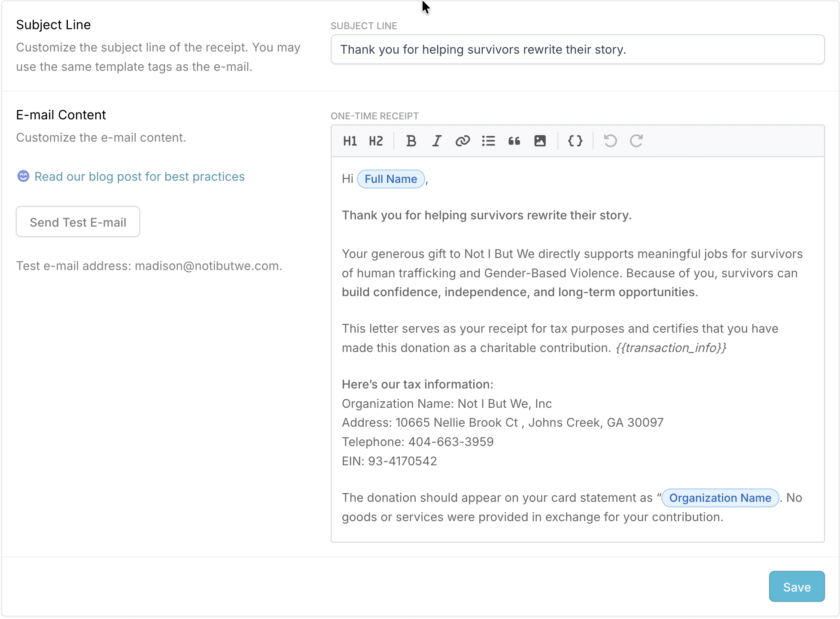Click bold 'Thank you for helping survivors' body line

pyautogui.click(x=487, y=215)
